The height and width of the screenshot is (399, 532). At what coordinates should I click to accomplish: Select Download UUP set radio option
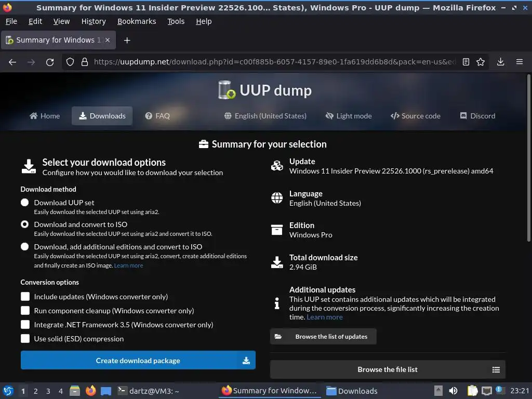coord(25,203)
